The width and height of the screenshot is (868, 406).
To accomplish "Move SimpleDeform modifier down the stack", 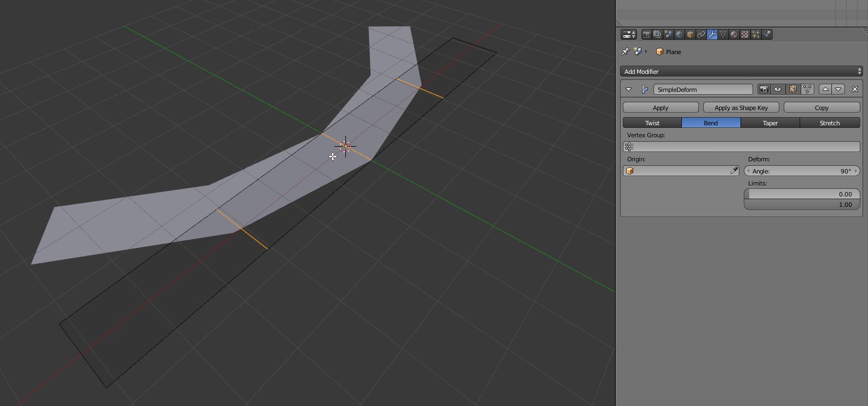I will point(838,89).
